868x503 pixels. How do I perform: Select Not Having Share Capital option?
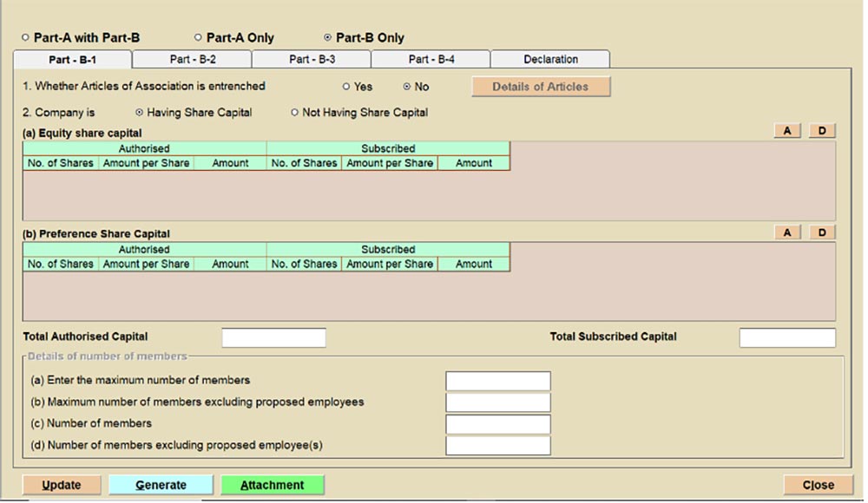coord(294,113)
